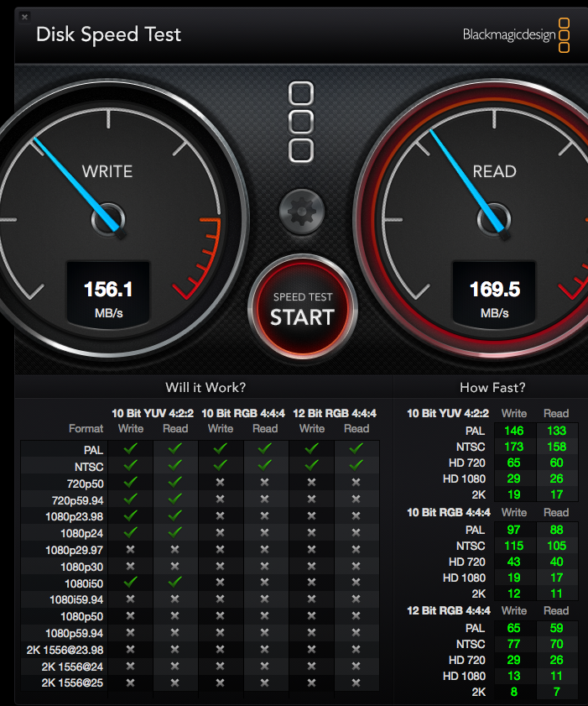Click the 1080i50 10 Bit YUV Write checkmark
Screen dimensions: 588x706
pos(131,583)
